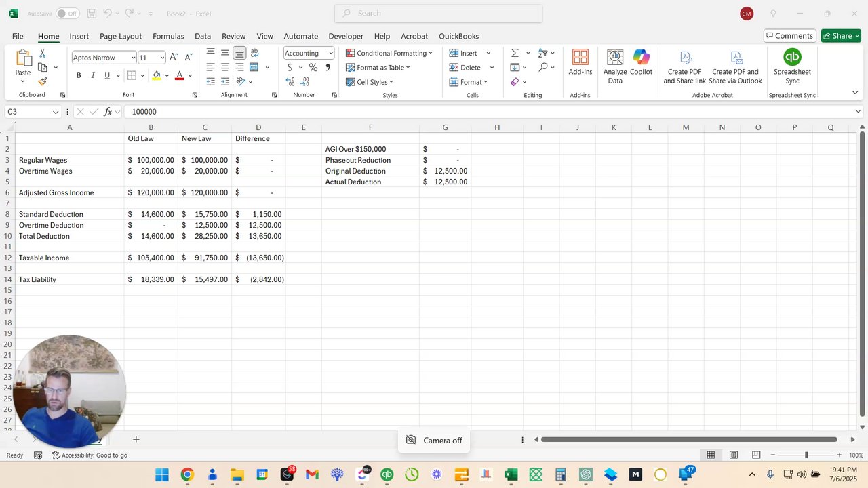
Task: Click the Comma Style icon
Action: point(328,67)
